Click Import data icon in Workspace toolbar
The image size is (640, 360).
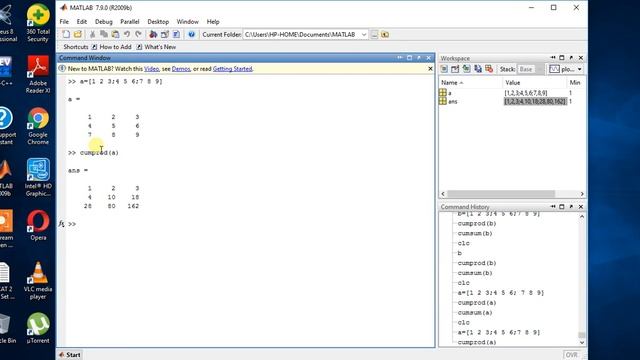pos(467,69)
